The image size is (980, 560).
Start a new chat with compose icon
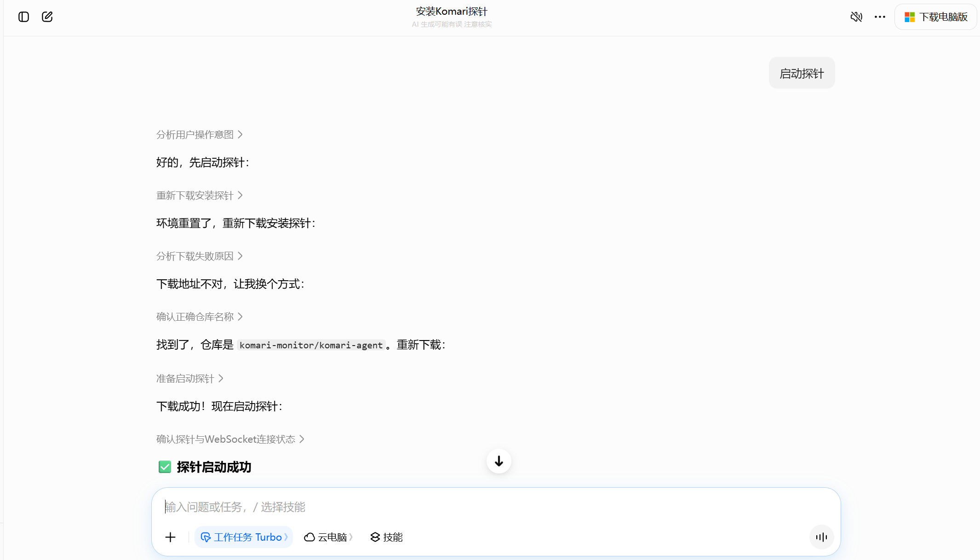tap(47, 17)
